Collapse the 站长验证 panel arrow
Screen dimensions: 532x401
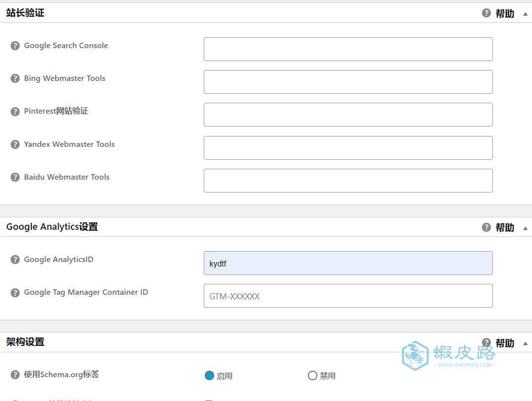(525, 14)
